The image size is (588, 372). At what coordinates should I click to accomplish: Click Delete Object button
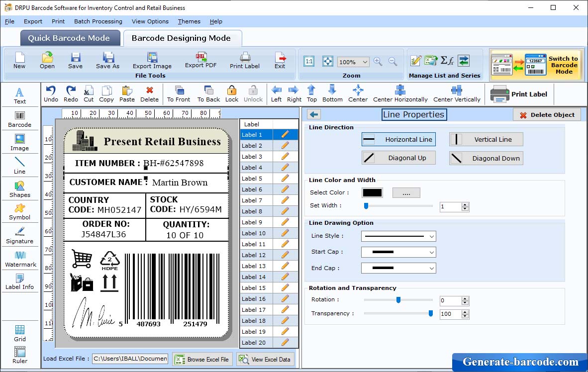click(547, 115)
